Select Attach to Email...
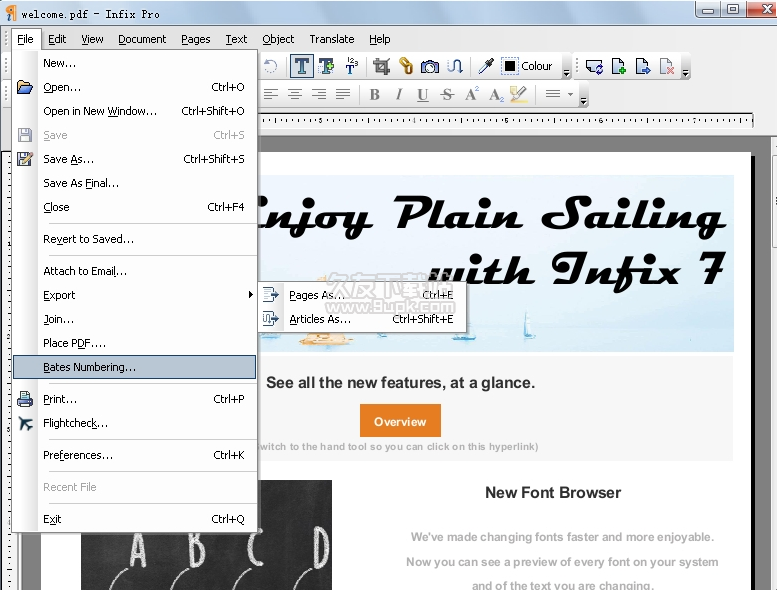The height and width of the screenshot is (590, 777). pyautogui.click(x=135, y=271)
